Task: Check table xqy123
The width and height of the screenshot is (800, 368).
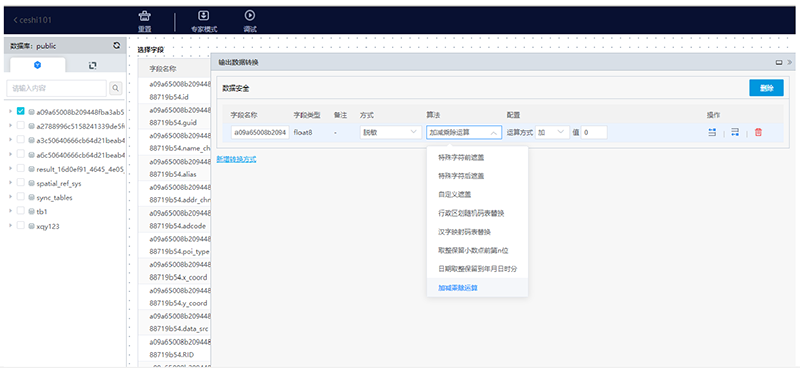Action: [21, 226]
